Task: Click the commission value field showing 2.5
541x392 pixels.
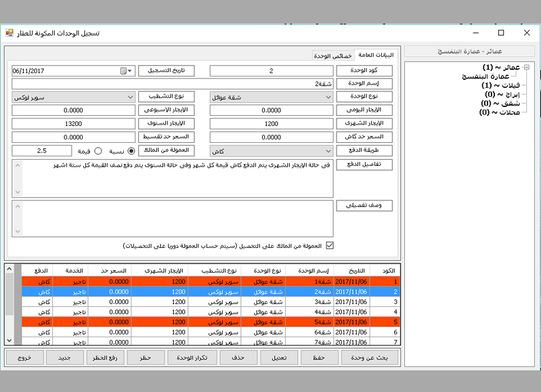Action: pyautogui.click(x=42, y=151)
